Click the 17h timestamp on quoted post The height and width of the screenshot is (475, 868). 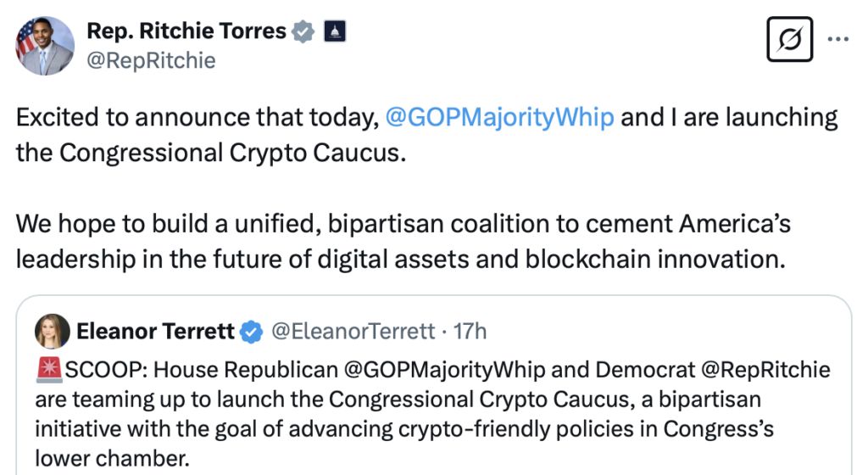coord(470,331)
